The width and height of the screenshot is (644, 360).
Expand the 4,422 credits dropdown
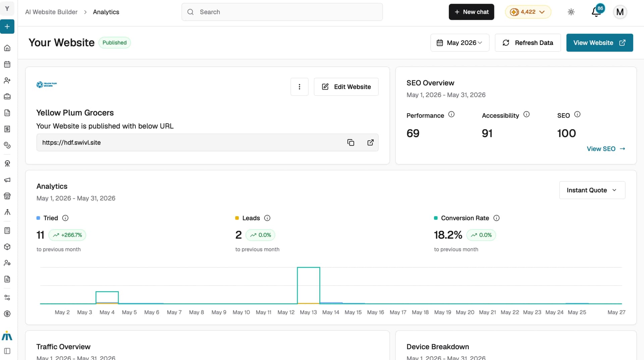528,12
